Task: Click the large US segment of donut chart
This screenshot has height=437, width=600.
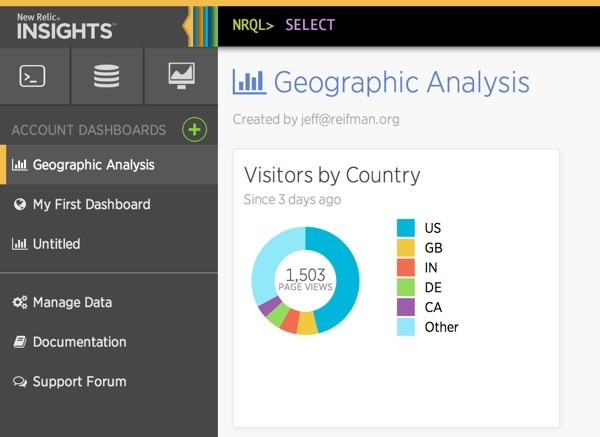Action: pos(345,277)
